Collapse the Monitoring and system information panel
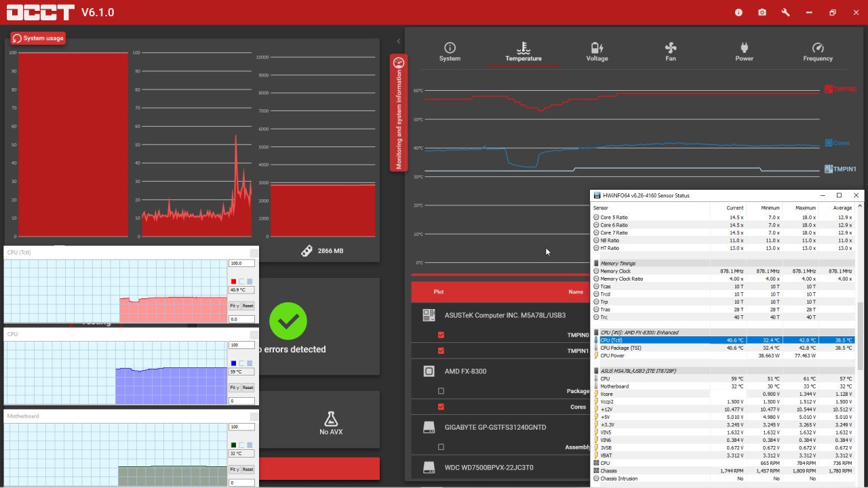Image resolution: width=868 pixels, height=488 pixels. tap(399, 113)
